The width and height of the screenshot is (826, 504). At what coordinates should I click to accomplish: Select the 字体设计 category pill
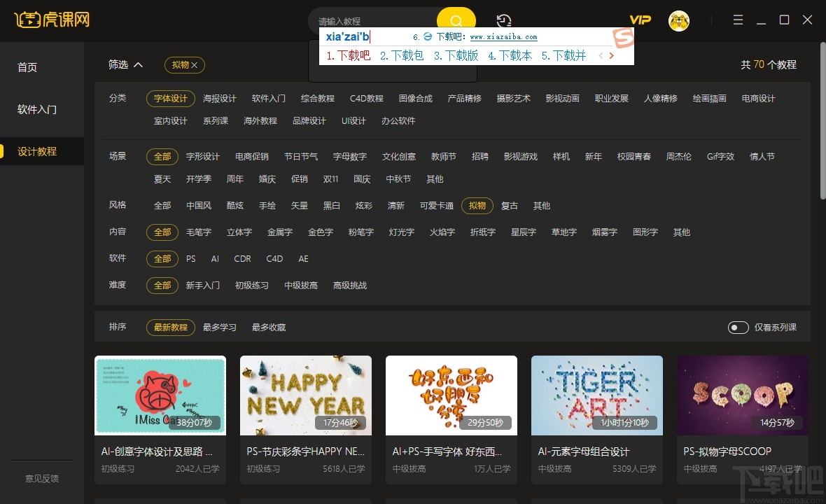pos(169,99)
